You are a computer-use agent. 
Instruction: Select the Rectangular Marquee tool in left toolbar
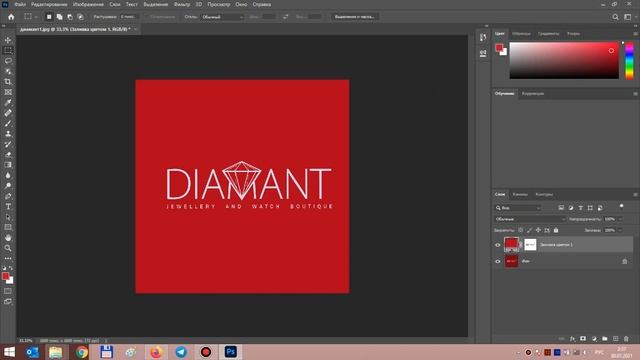8,50
